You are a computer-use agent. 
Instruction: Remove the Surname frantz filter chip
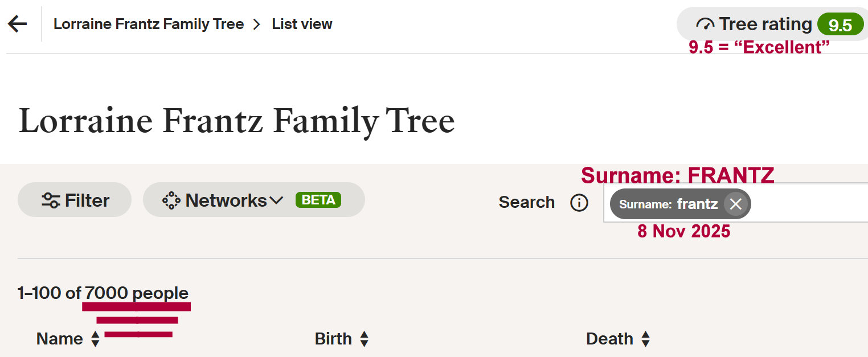(735, 204)
